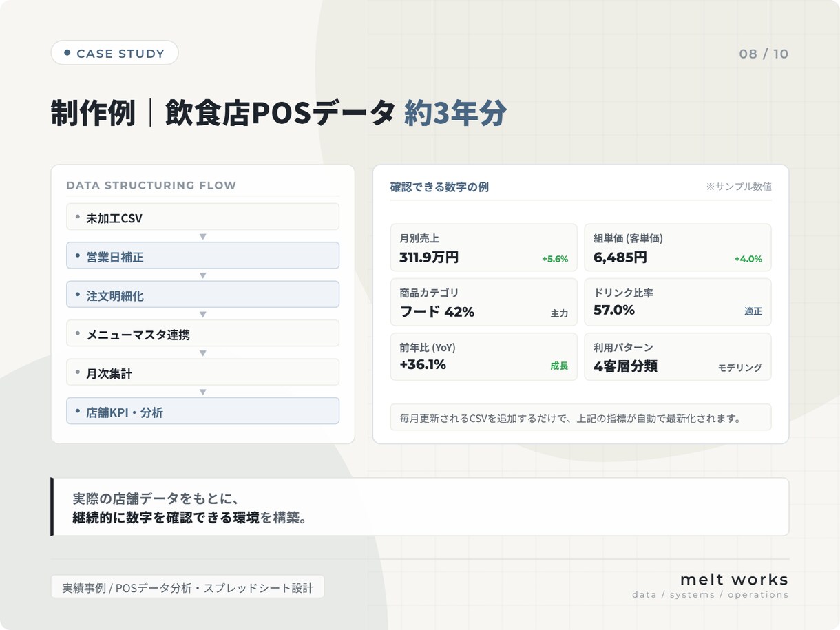Click the down arrow below メニューマスタ連携
The image size is (840, 630).
[x=202, y=353]
